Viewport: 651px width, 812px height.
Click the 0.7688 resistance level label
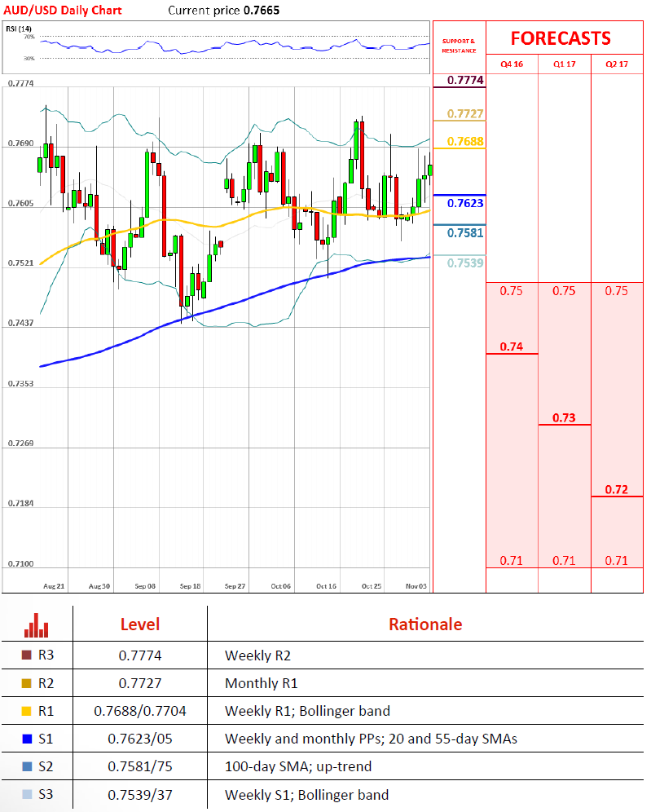pyautogui.click(x=465, y=141)
